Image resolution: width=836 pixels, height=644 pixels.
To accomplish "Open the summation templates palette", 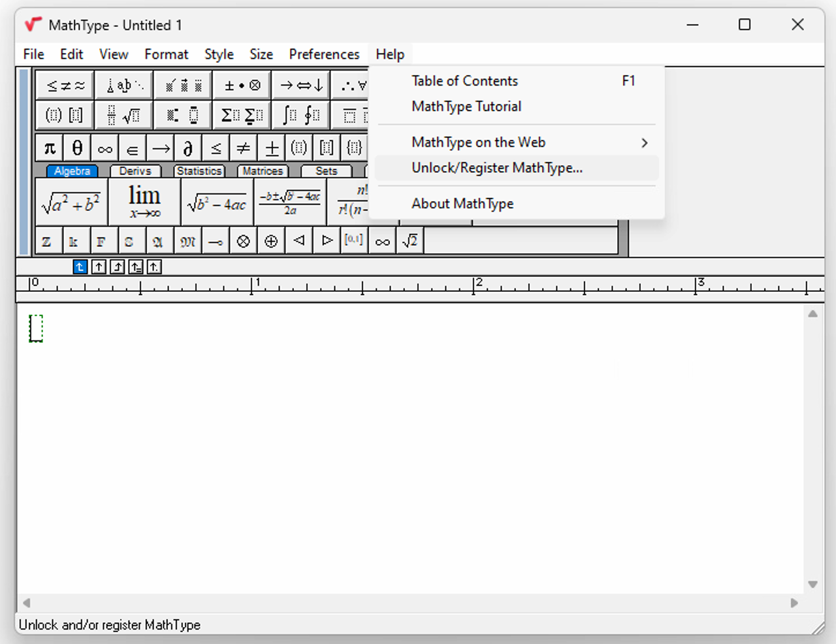I will (242, 116).
